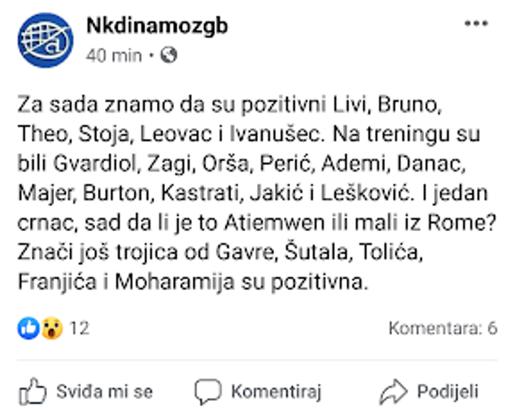515x420 pixels.
Task: Expand comments via Komentara: 6
Action: 443,328
